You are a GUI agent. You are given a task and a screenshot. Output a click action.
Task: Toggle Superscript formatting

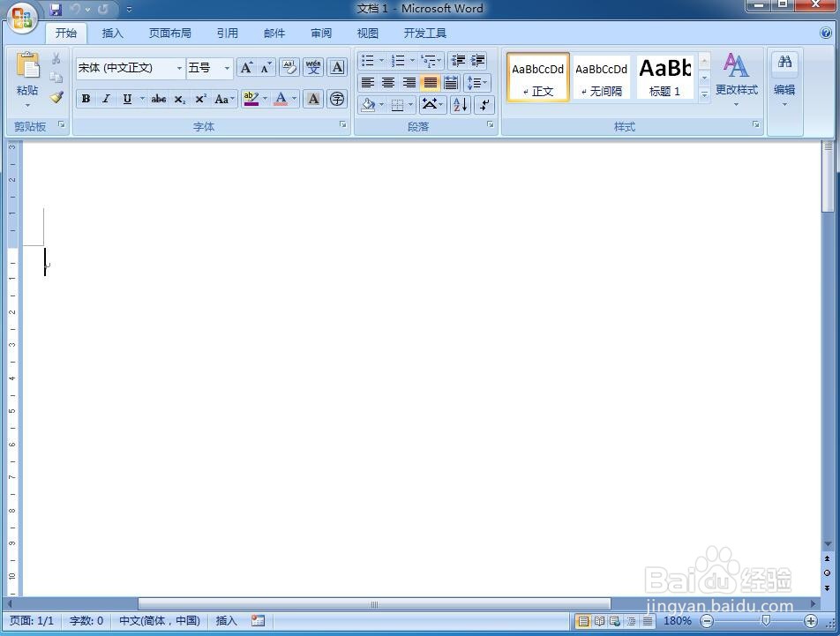[200, 99]
